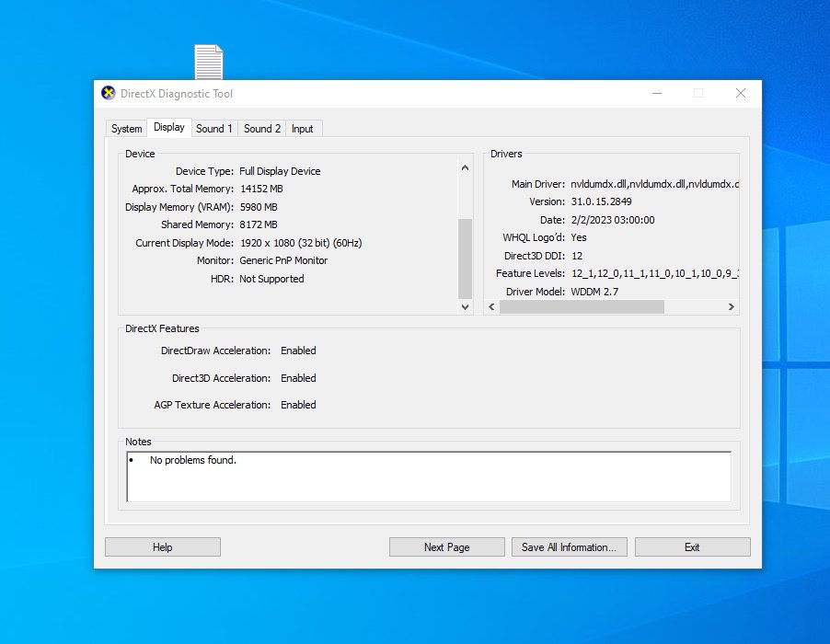This screenshot has width=830, height=644.
Task: Click the DirectX Diagnostic Tool title icon
Action: pos(108,93)
